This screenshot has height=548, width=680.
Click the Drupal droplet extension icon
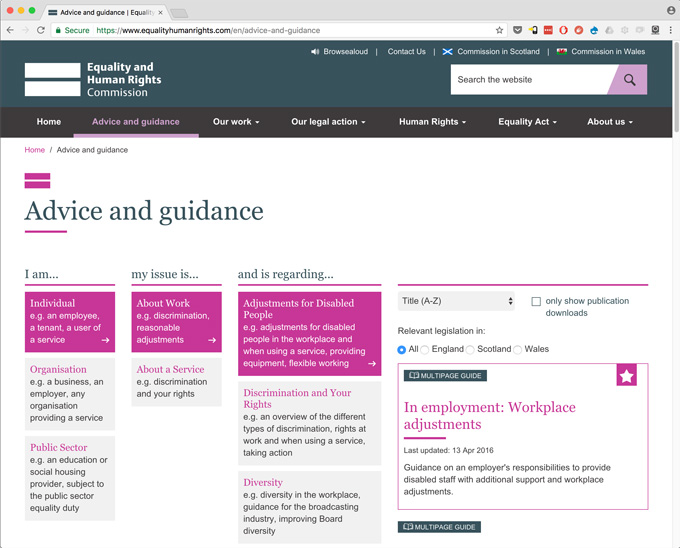coord(594,30)
